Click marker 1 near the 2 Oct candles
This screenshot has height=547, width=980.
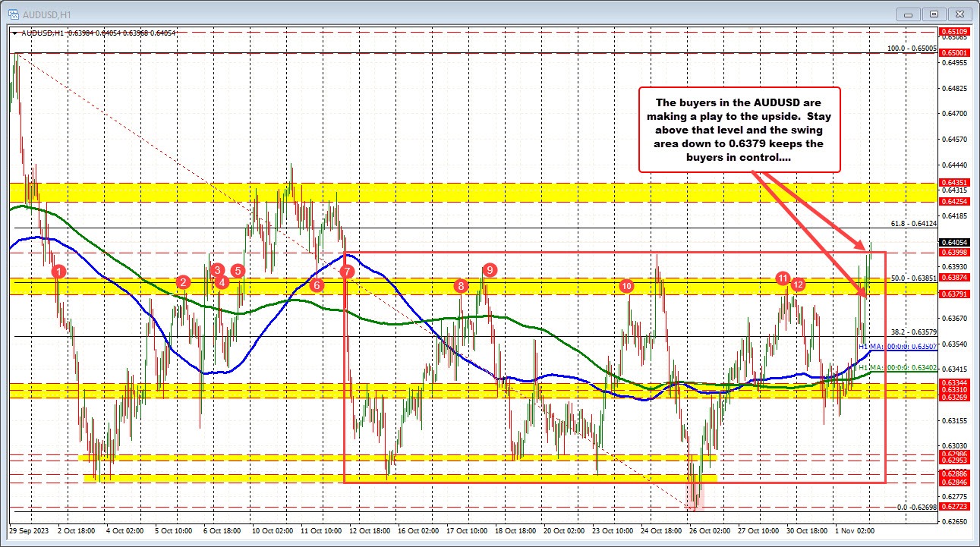click(x=58, y=271)
